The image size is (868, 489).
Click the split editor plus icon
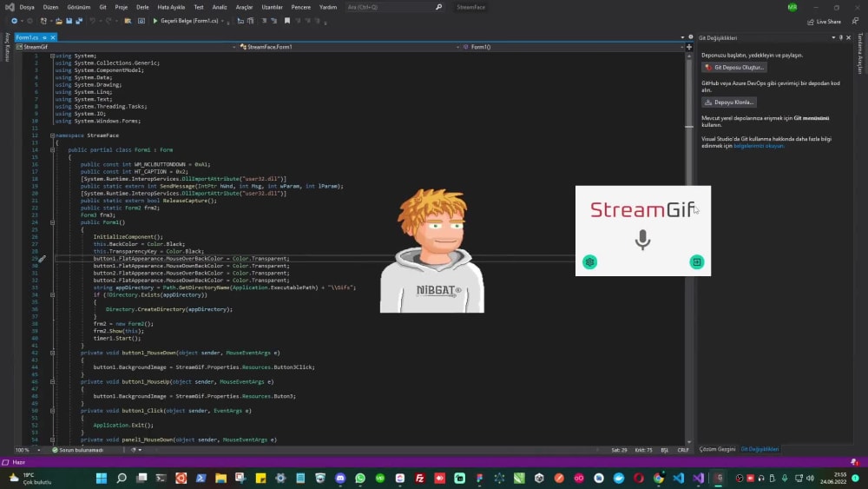click(x=689, y=47)
